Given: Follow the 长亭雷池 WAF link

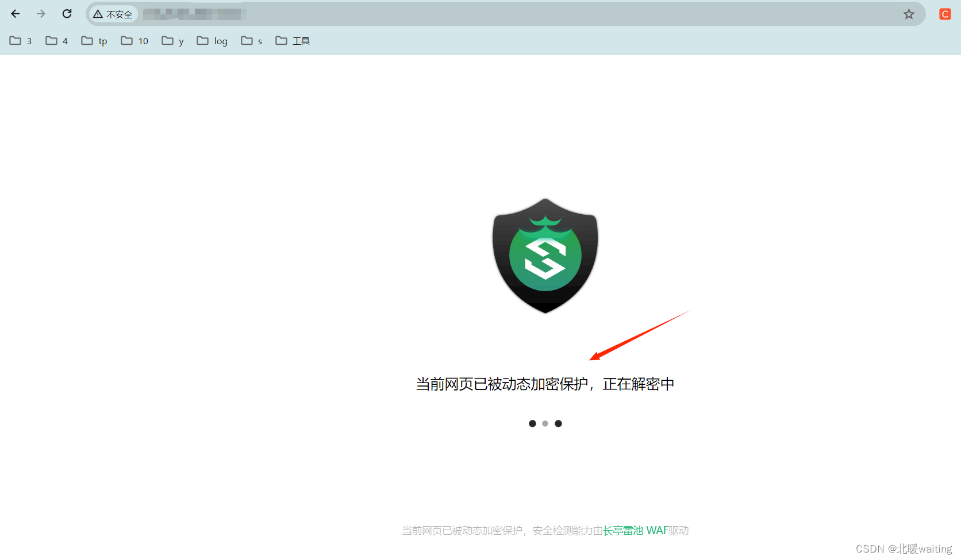Looking at the screenshot, I should click(x=636, y=531).
